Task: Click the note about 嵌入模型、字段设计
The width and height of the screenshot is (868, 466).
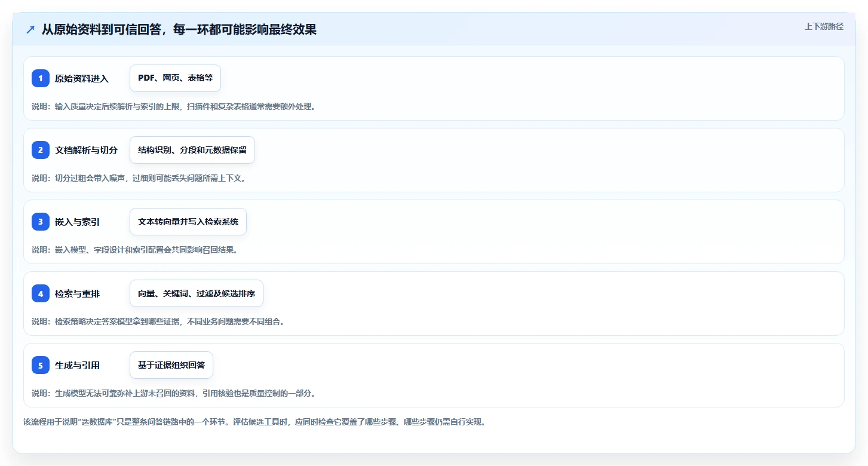Action: click(135, 250)
